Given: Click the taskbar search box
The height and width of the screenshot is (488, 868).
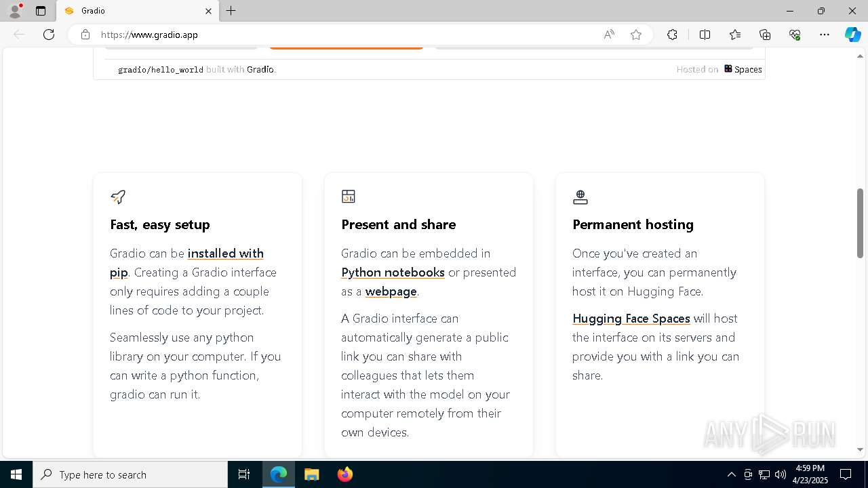Looking at the screenshot, I should [x=130, y=474].
